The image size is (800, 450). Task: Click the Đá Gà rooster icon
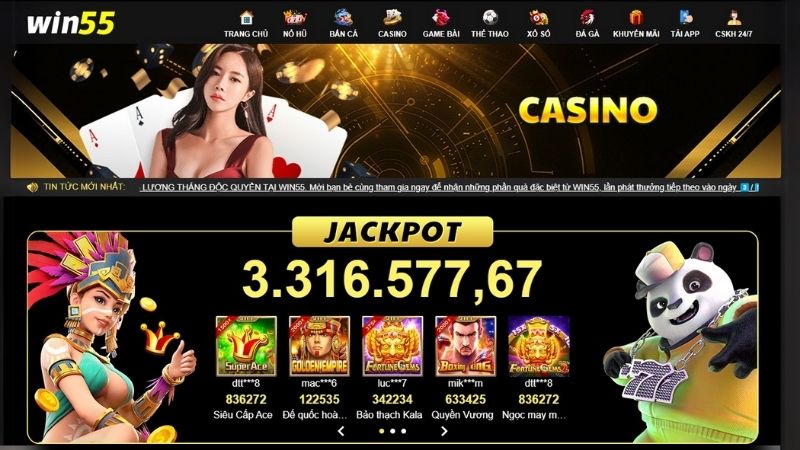click(x=587, y=18)
